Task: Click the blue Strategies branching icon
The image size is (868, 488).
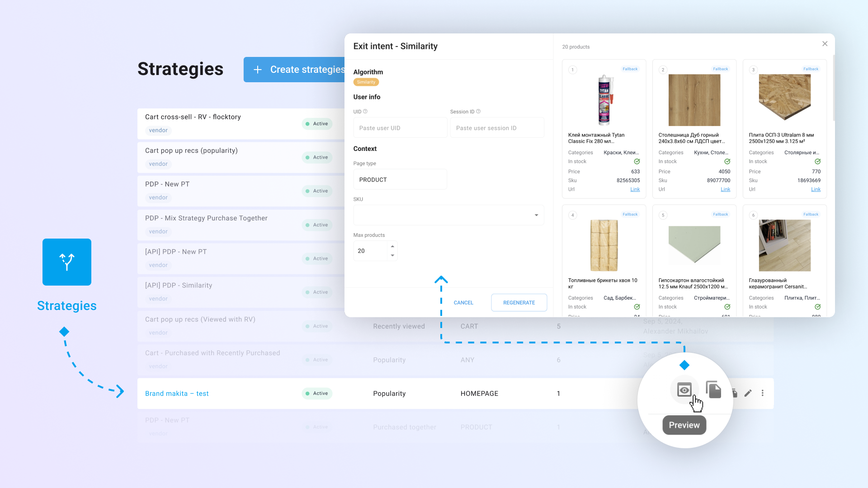Action: coord(67,262)
